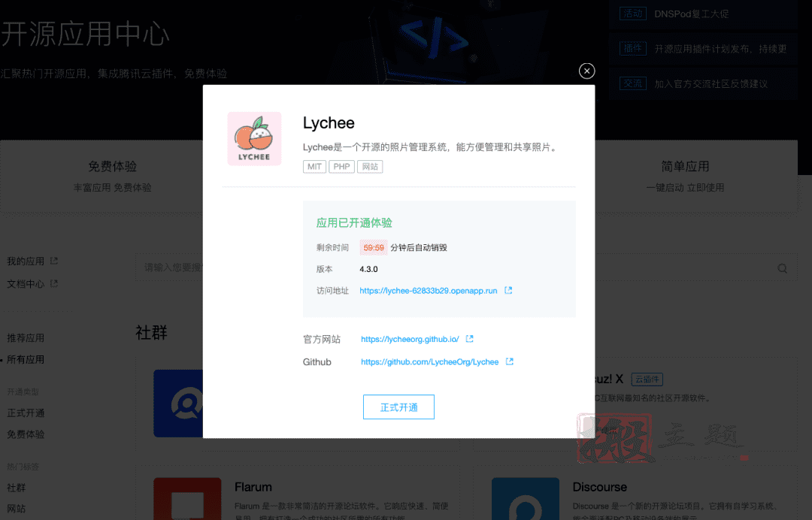812x520 pixels.
Task: Click the 开源应用中心 page title
Action: pyautogui.click(x=86, y=34)
